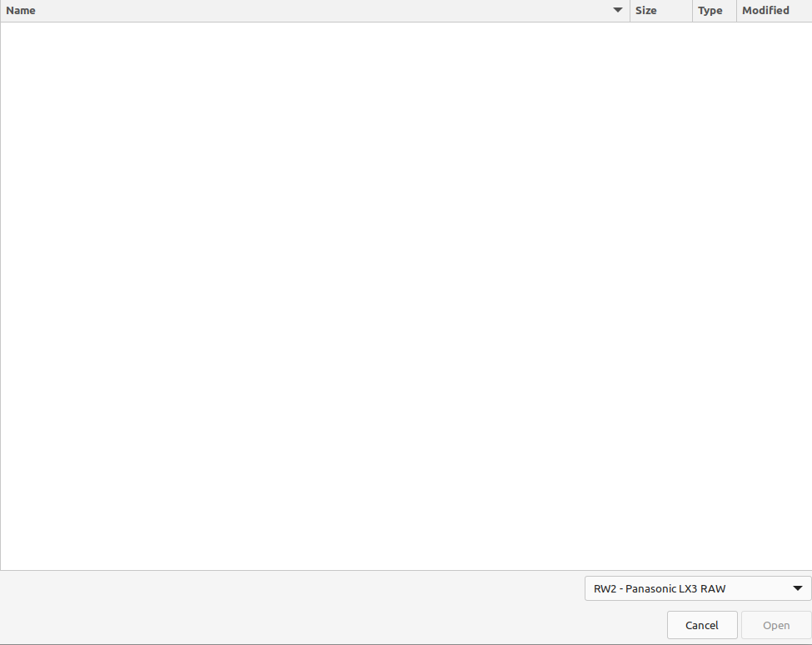Sort files by the Name column
This screenshot has width=812, height=645.
[x=315, y=10]
